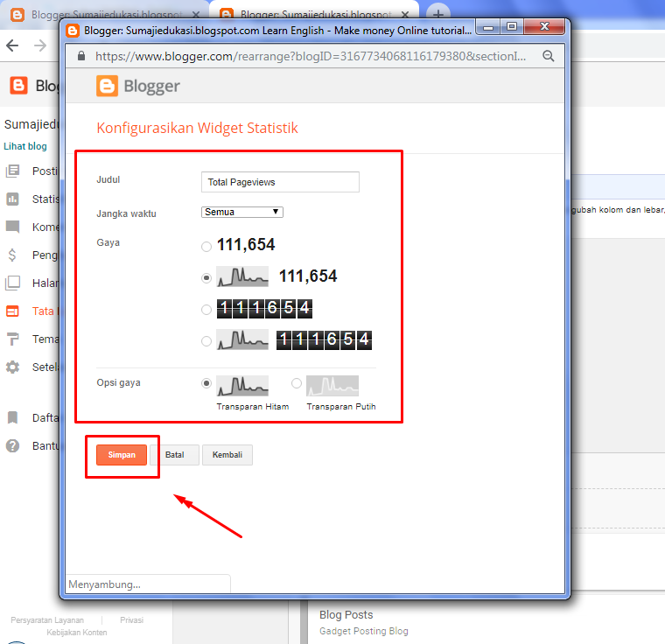
Task: Click the popup address bar URL
Action: pos(311,56)
